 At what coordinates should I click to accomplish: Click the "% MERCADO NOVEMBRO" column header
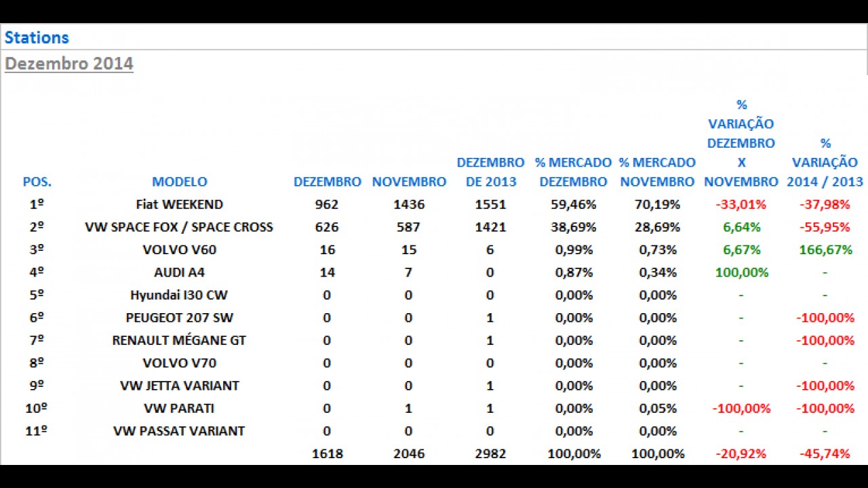[x=656, y=172]
